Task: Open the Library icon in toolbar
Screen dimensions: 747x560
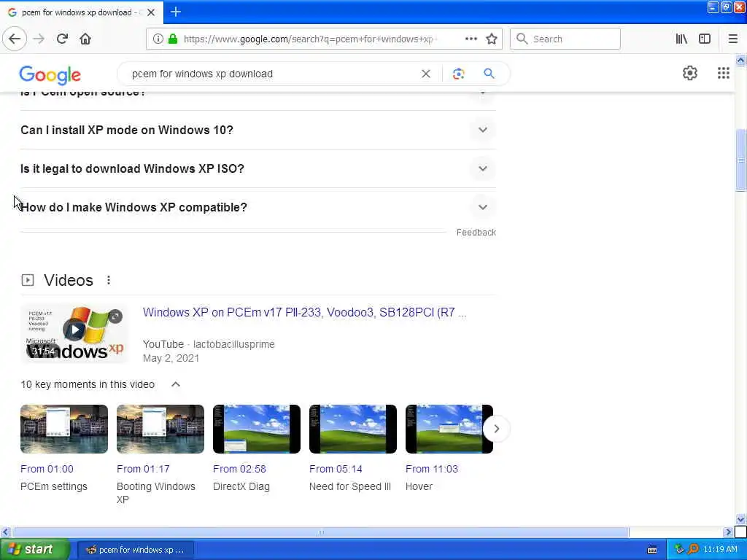Action: click(681, 39)
